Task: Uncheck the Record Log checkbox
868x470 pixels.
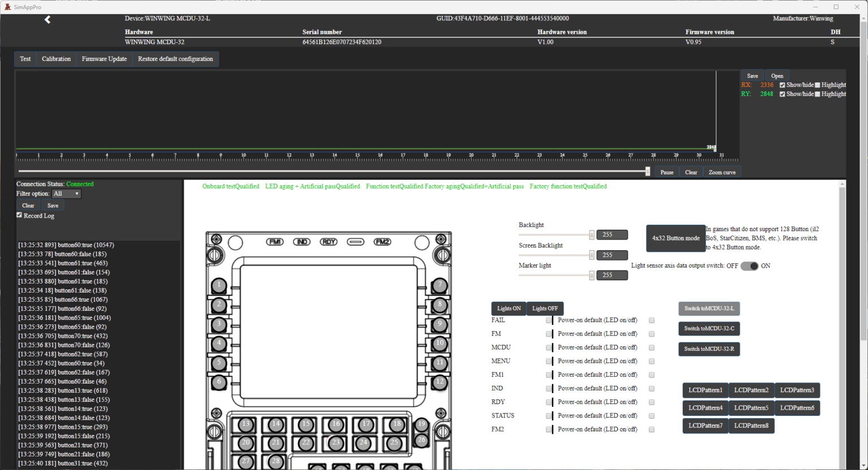Action: coord(19,215)
